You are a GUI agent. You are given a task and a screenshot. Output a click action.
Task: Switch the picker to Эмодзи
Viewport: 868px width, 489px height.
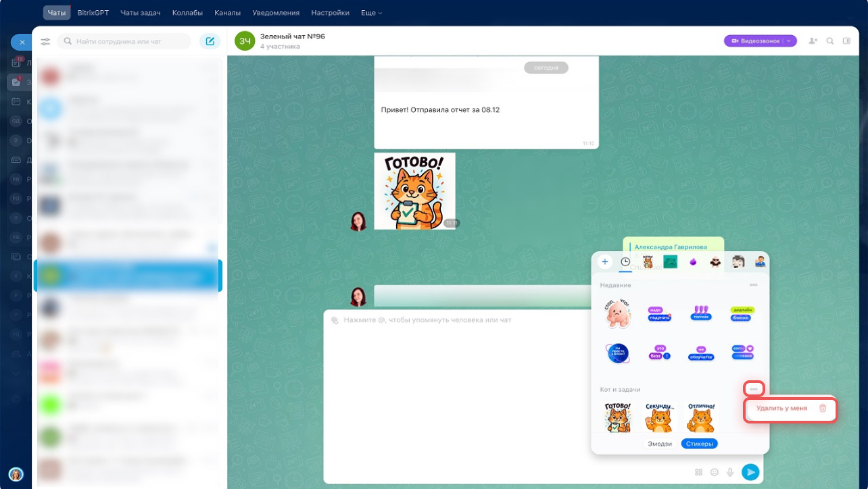point(660,444)
